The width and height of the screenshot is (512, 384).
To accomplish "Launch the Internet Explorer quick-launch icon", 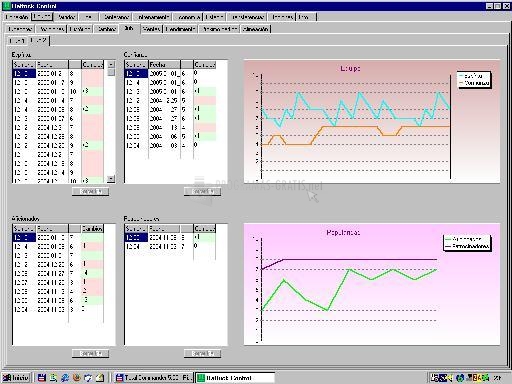I will pos(65,378).
